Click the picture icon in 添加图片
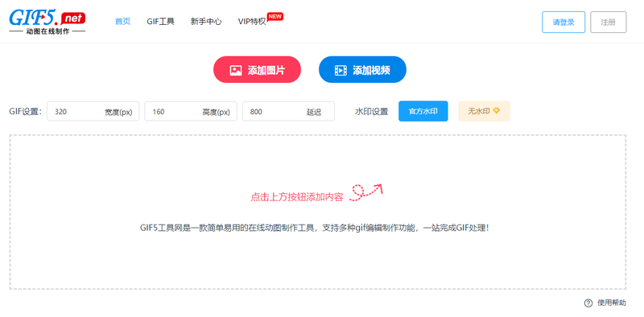 236,70
